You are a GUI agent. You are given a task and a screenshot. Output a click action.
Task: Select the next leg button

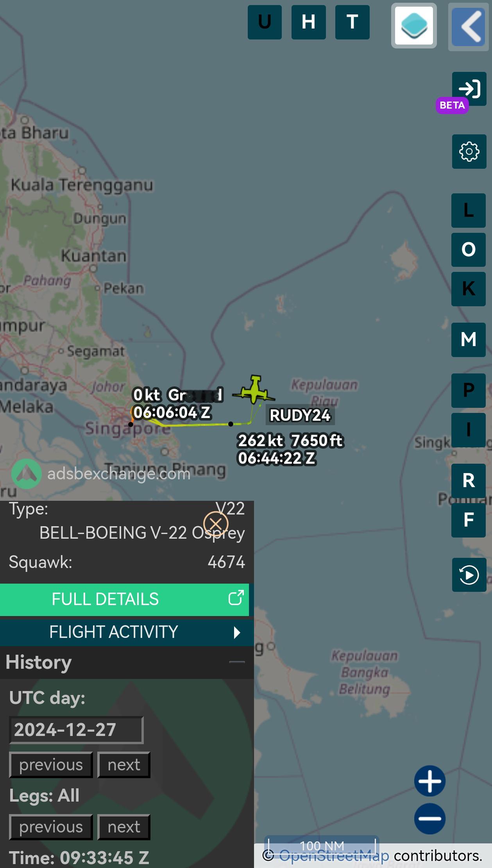click(x=123, y=827)
